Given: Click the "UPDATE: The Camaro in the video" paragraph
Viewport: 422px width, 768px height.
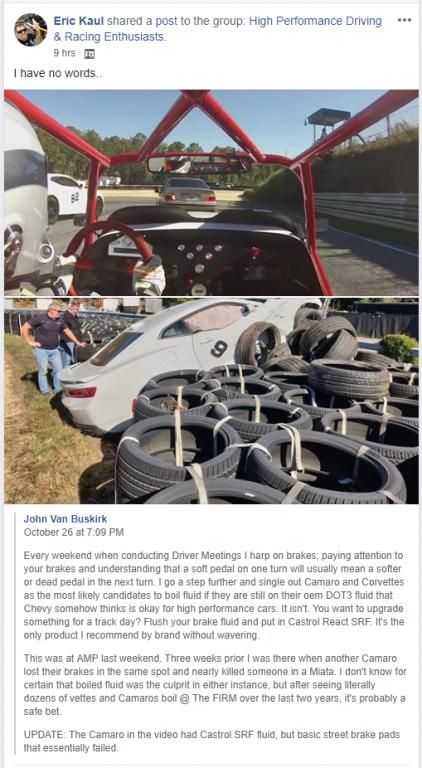Looking at the screenshot, I should pos(212,741).
